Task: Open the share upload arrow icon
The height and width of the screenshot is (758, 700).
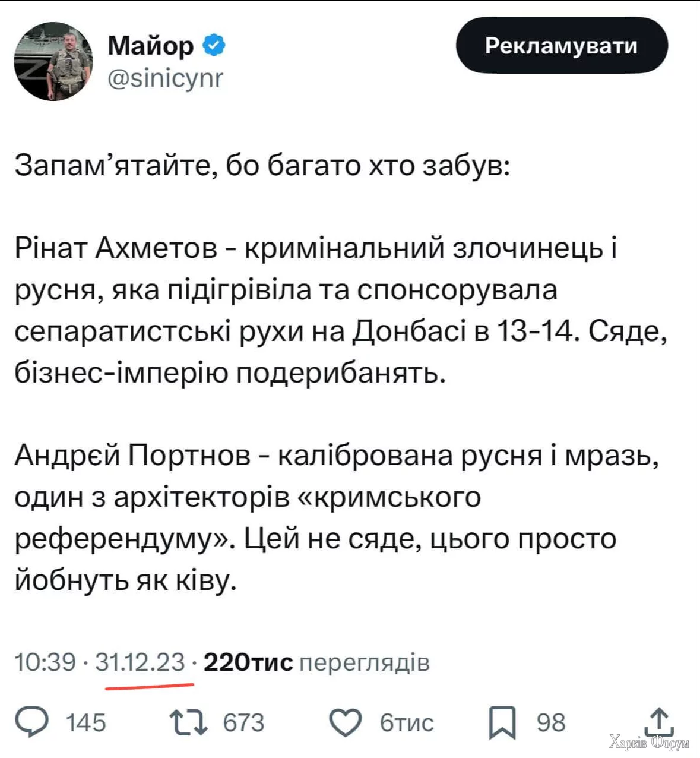Action: click(658, 720)
